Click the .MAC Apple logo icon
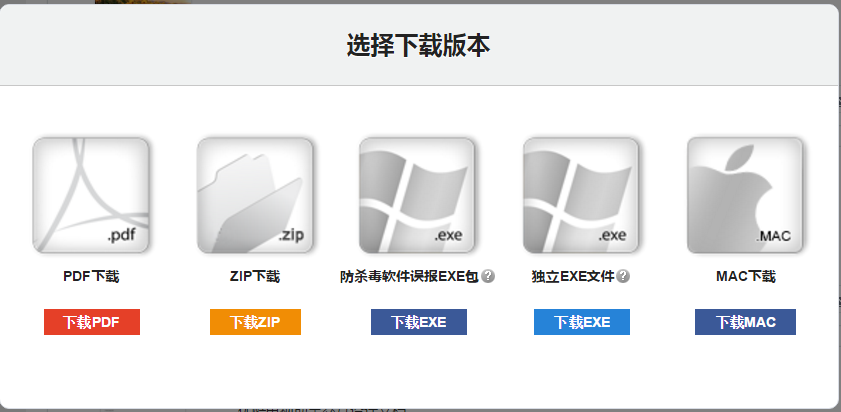Viewport: 841px width, 412px height. (x=745, y=195)
